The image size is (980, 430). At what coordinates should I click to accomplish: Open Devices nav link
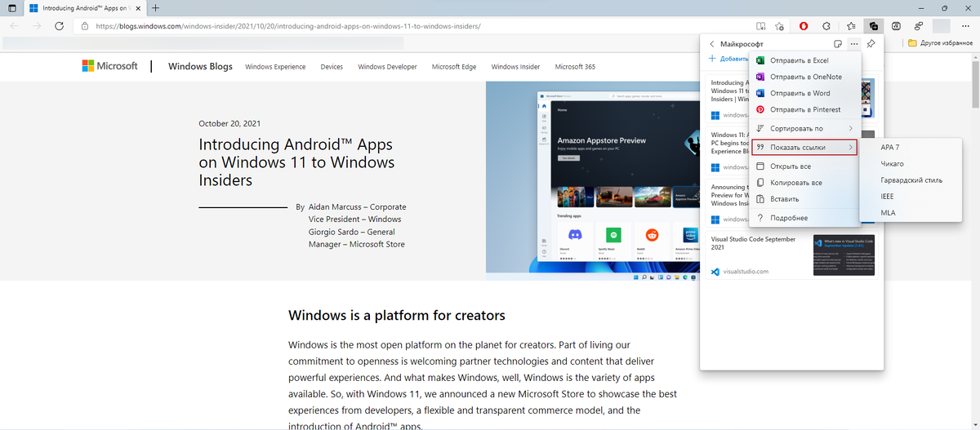point(332,67)
